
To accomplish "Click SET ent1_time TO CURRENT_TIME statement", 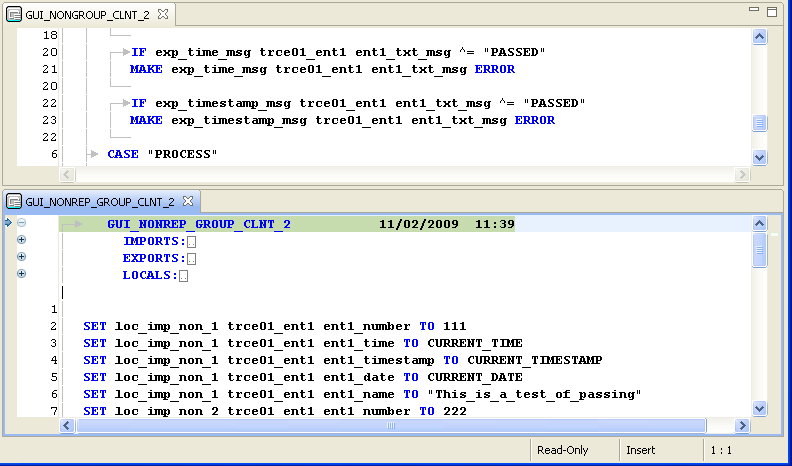I will [303, 343].
